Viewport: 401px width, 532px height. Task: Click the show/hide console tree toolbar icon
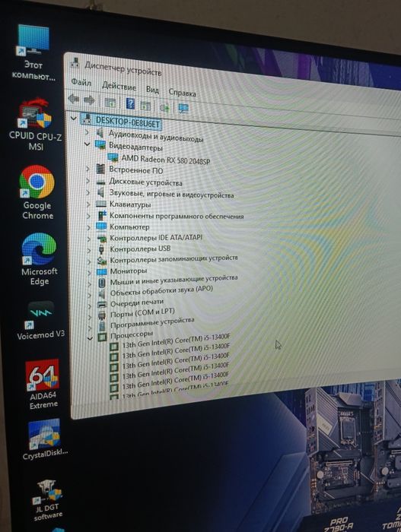click(x=110, y=103)
